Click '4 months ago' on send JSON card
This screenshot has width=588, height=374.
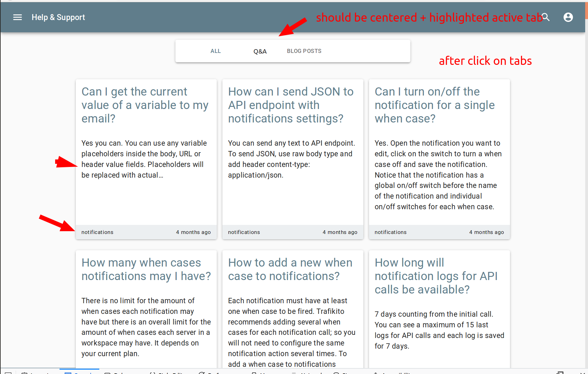340,232
